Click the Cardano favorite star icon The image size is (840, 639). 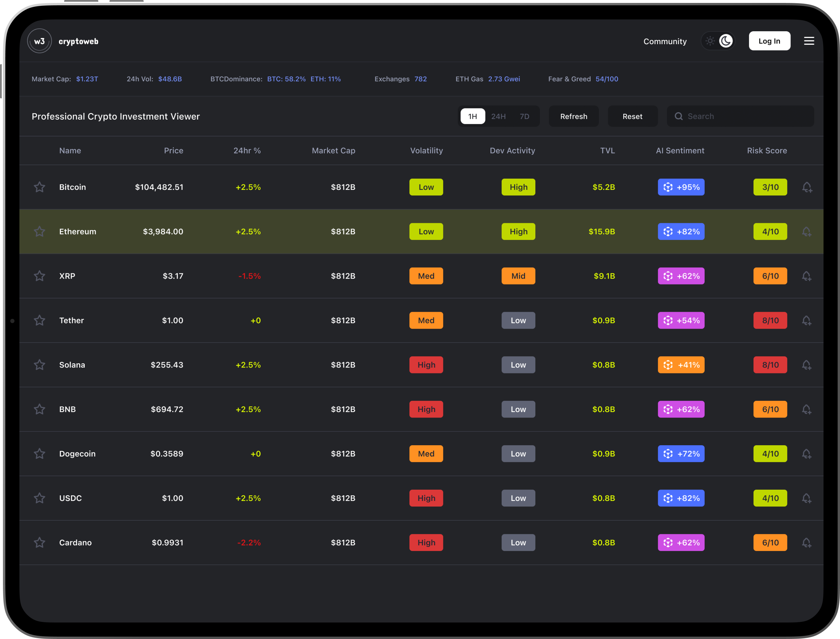click(x=39, y=543)
